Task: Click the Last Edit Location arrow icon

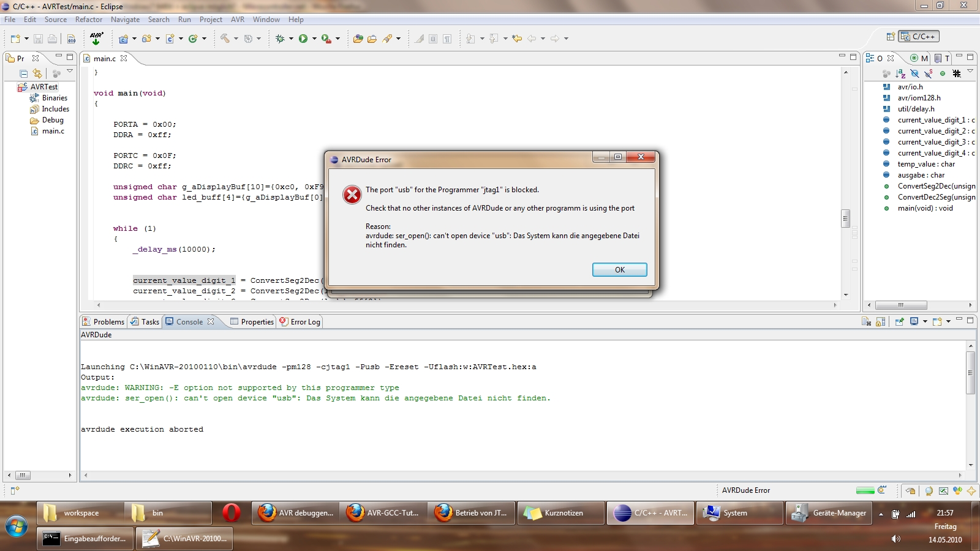Action: pos(517,39)
